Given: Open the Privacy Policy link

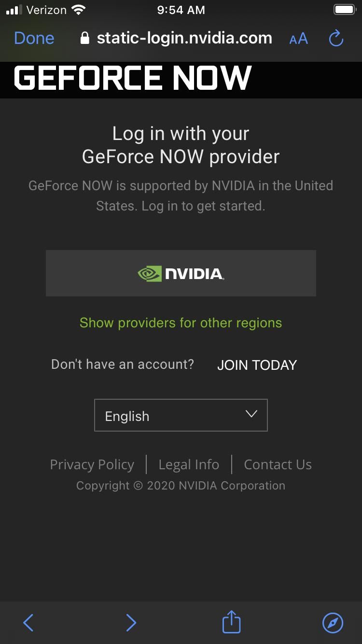Looking at the screenshot, I should pyautogui.click(x=92, y=464).
